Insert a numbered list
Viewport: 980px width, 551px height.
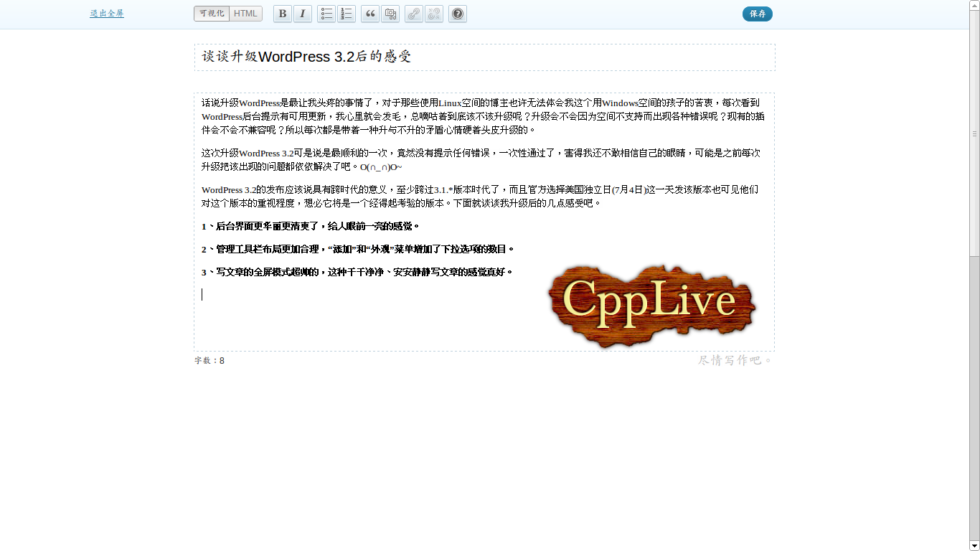coord(347,14)
